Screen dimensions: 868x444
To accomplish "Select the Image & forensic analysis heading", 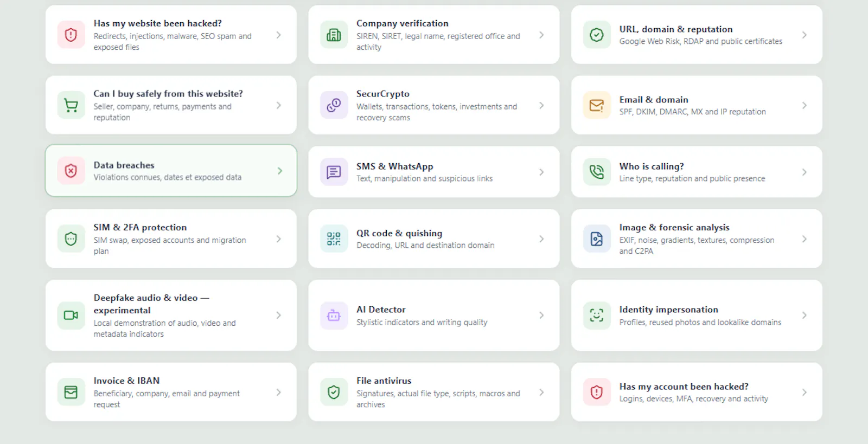I will click(x=674, y=228).
